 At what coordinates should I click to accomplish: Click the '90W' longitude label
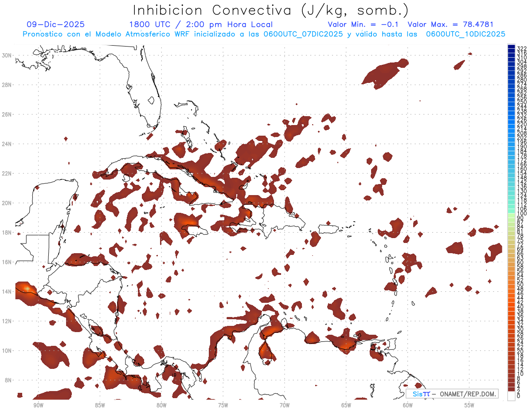pos(38,405)
